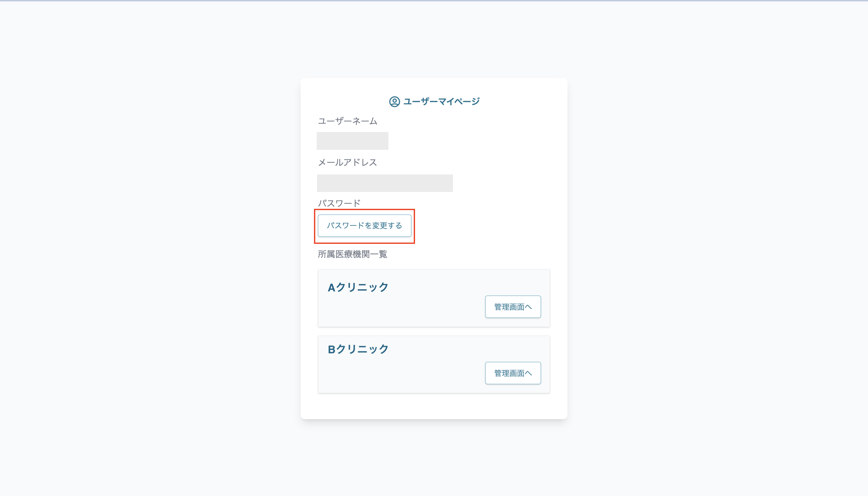Screen dimensions: 868x496
Task: Open 管理画面へ for Bクリニック
Action: pos(513,373)
